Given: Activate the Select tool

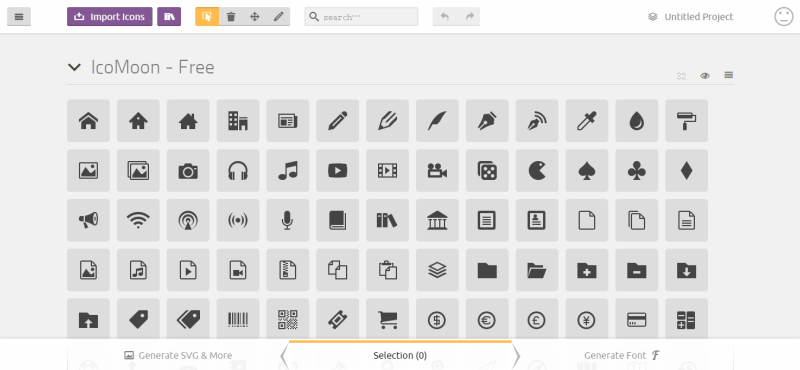Looking at the screenshot, I should click(207, 17).
